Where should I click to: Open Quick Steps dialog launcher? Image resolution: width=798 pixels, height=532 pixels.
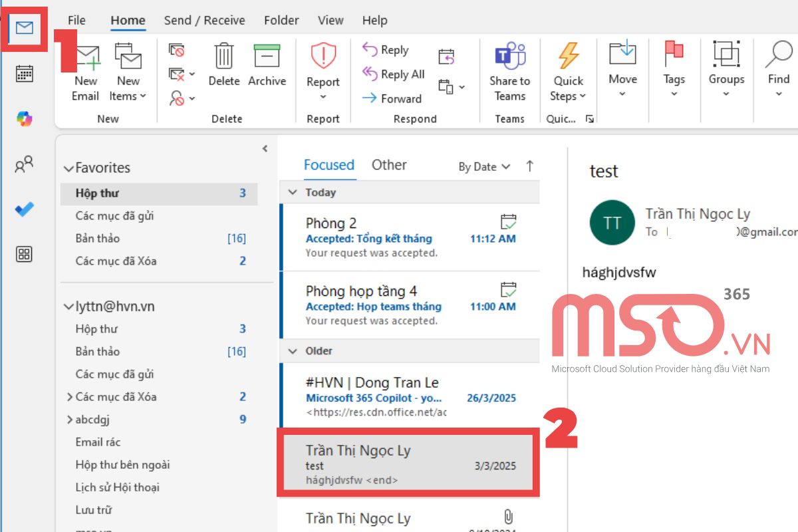point(589,119)
